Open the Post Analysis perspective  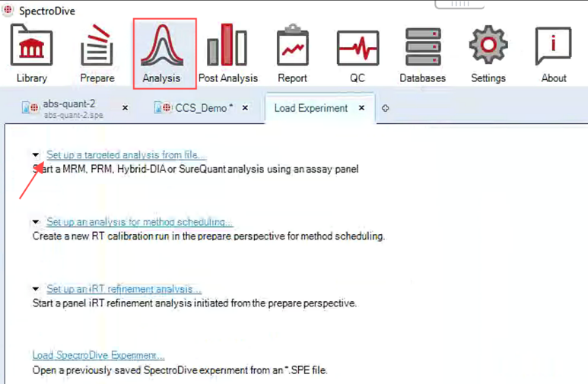pos(227,53)
